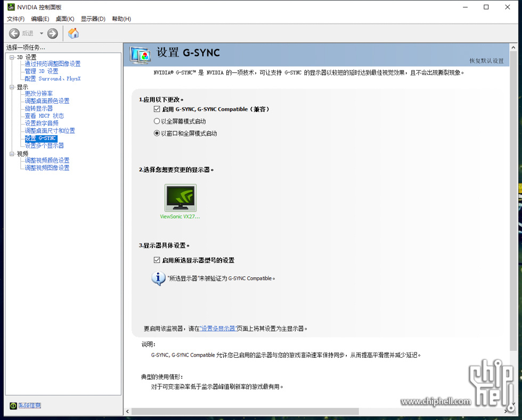
Task: Open 调整视频图像设置 tree item
Action: pos(47,168)
